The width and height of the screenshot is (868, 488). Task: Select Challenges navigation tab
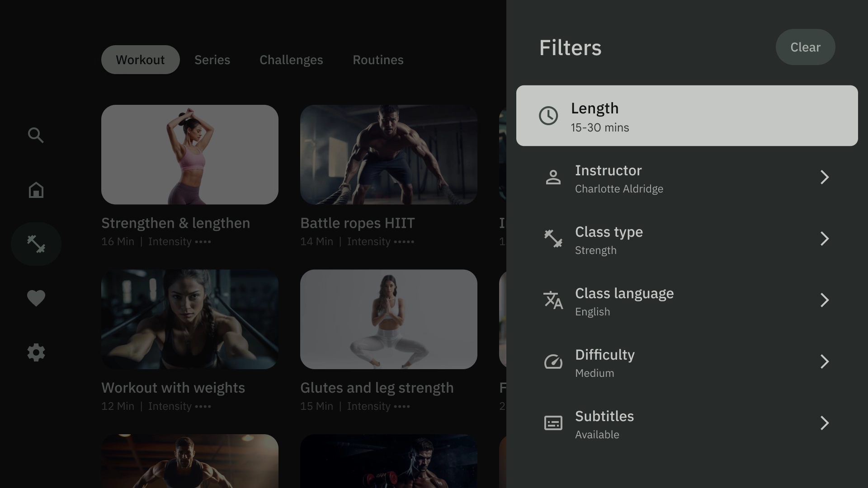pyautogui.click(x=291, y=59)
